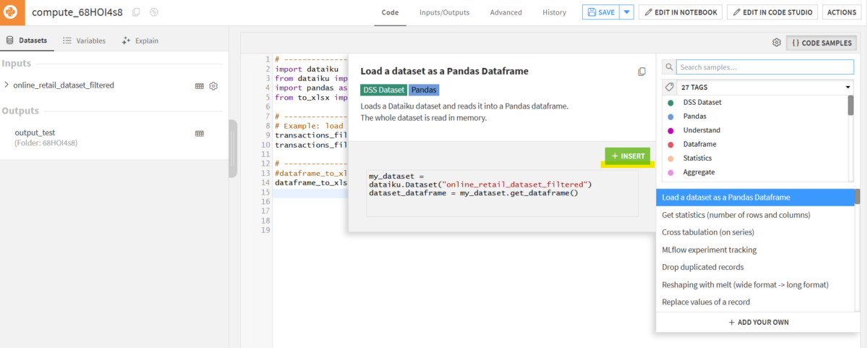Toggle the CODE SAMPLES button

point(821,43)
